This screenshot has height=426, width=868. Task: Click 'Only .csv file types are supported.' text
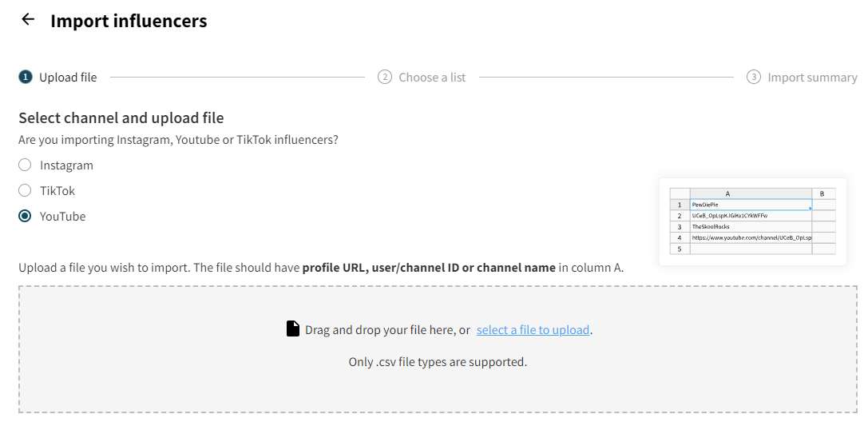438,362
